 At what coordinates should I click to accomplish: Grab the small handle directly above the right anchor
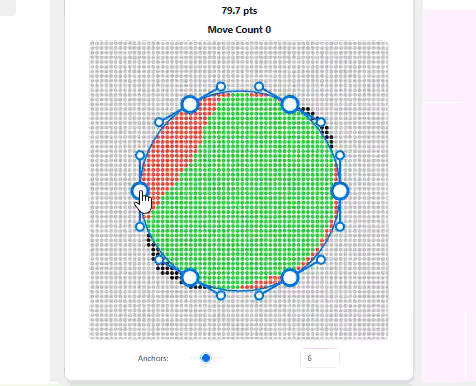pos(340,155)
